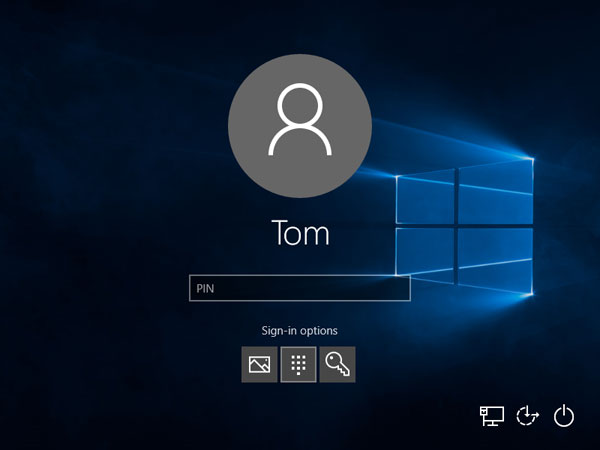The height and width of the screenshot is (450, 600).
Task: Open the Ease of Access options
Action: tap(527, 415)
